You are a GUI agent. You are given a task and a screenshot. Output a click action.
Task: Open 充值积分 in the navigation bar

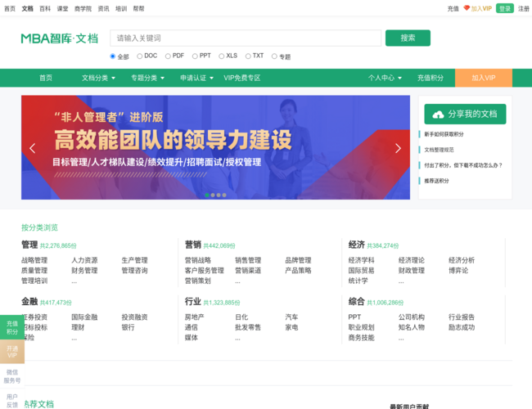tap(431, 78)
